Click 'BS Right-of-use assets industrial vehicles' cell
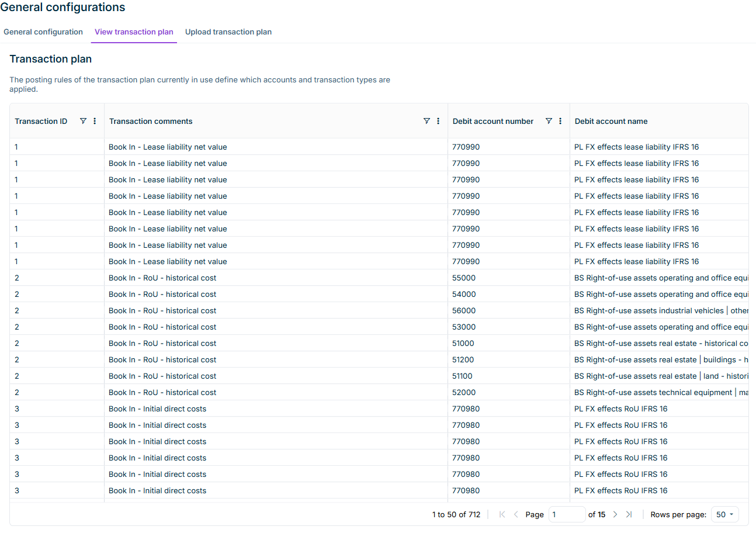 pos(659,310)
